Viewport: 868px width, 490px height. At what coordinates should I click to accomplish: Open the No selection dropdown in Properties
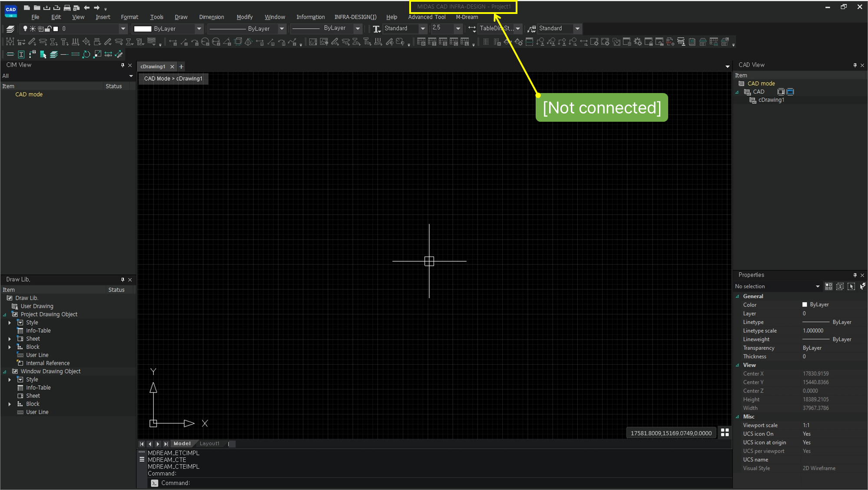coord(817,286)
